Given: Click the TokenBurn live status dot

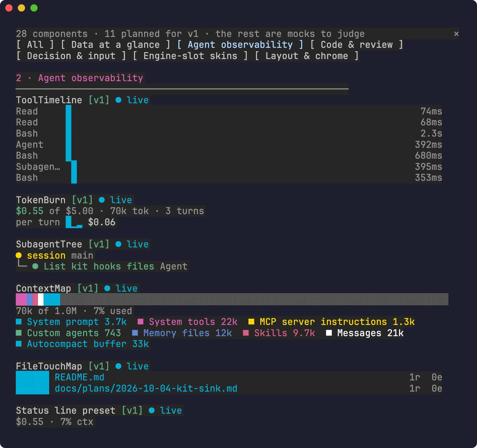Looking at the screenshot, I should (x=102, y=200).
